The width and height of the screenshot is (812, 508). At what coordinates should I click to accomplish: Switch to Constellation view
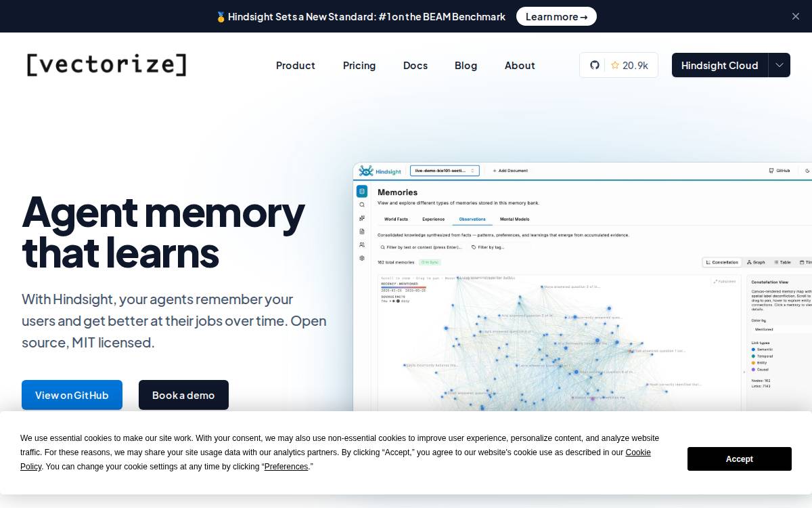click(723, 262)
